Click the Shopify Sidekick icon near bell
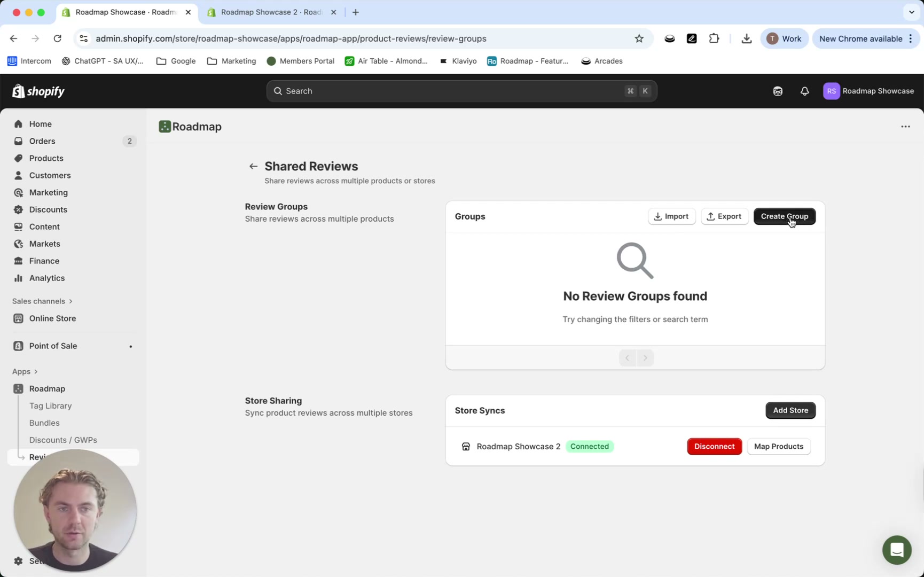924x577 pixels. click(x=778, y=91)
